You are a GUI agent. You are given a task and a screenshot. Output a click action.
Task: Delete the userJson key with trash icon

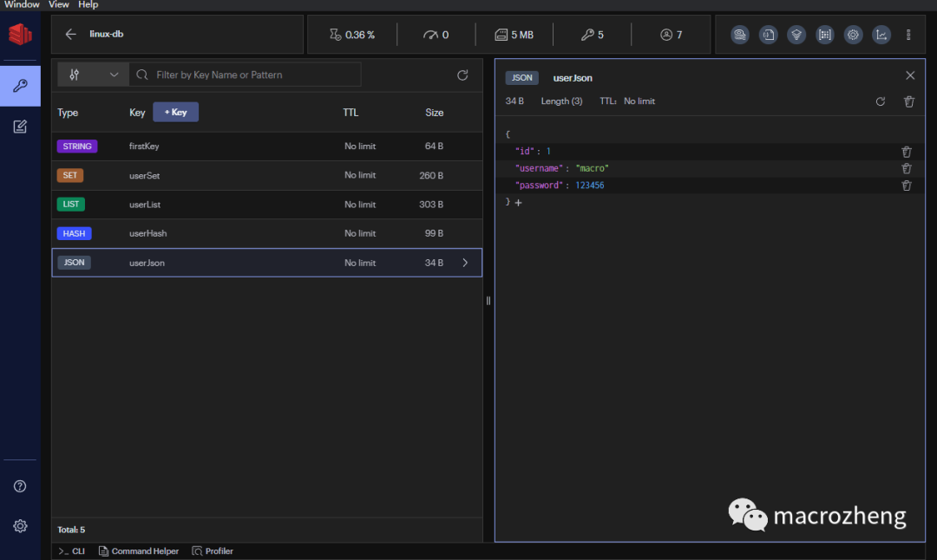pyautogui.click(x=909, y=101)
